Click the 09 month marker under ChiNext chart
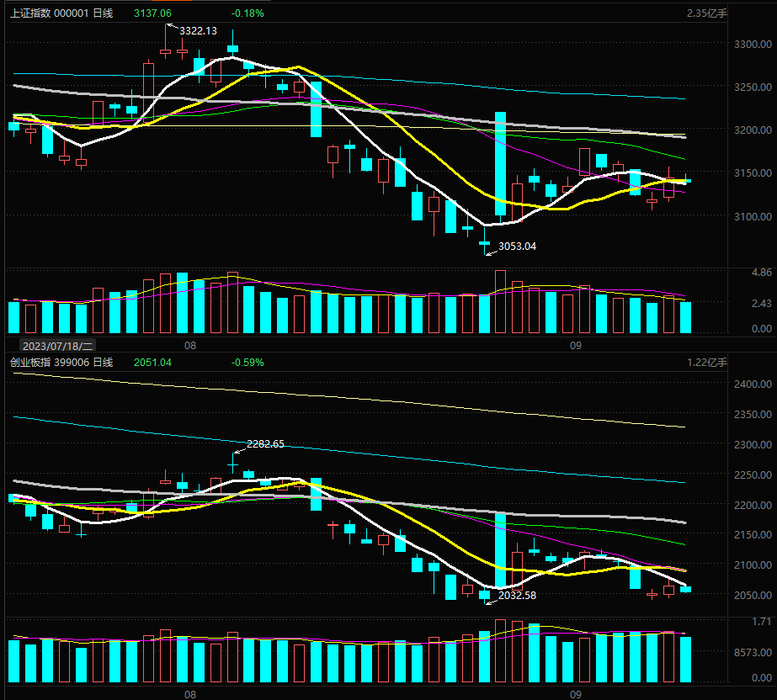Image resolution: width=777 pixels, height=700 pixels. (575, 695)
